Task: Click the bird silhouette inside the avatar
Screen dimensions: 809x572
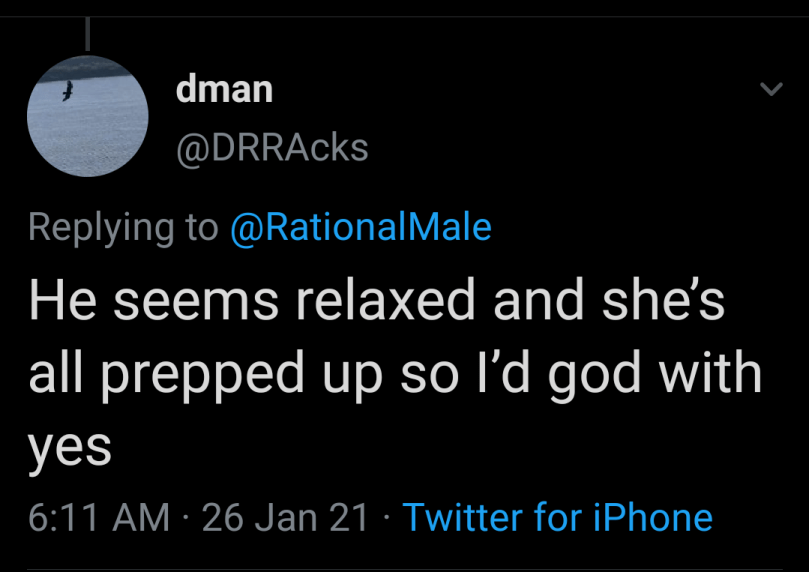Action: coord(68,92)
